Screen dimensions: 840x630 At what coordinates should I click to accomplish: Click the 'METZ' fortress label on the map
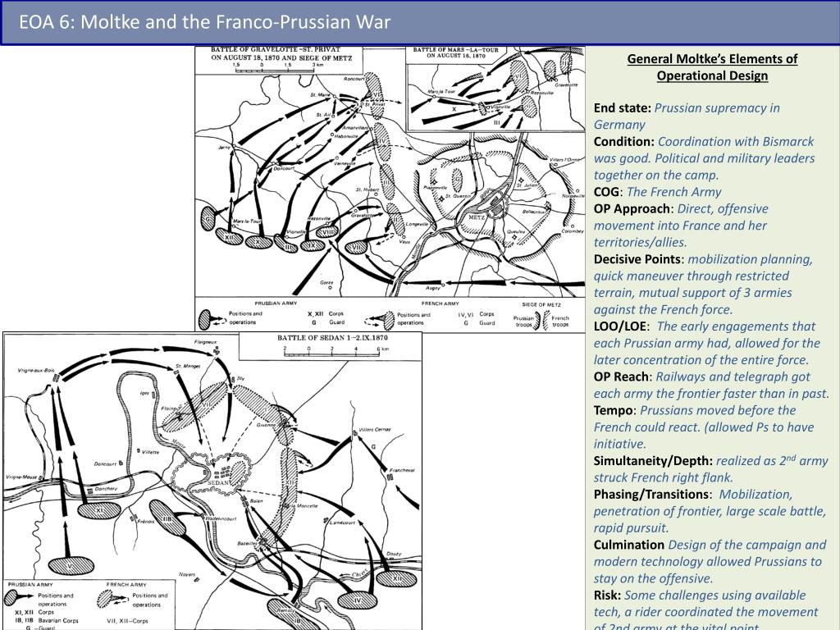click(x=477, y=218)
